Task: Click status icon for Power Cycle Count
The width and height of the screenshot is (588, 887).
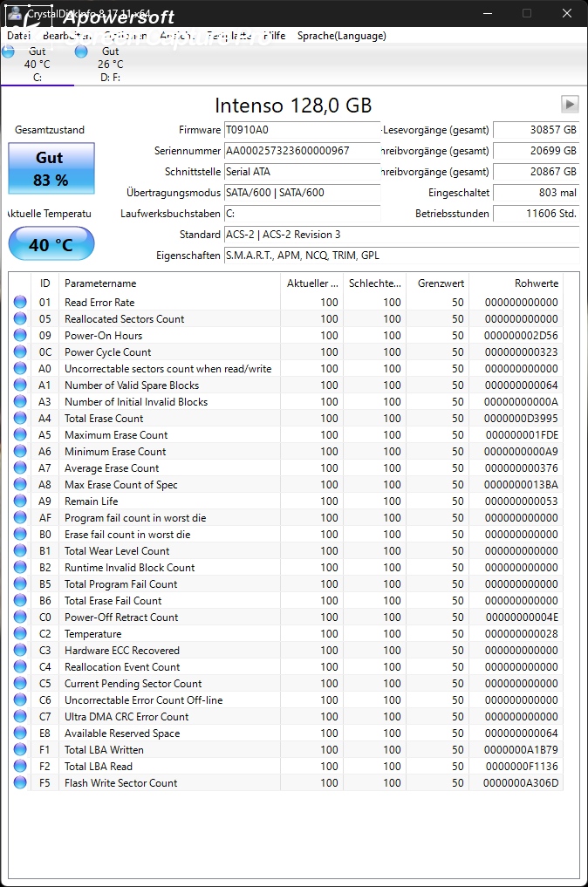Action: coord(20,351)
